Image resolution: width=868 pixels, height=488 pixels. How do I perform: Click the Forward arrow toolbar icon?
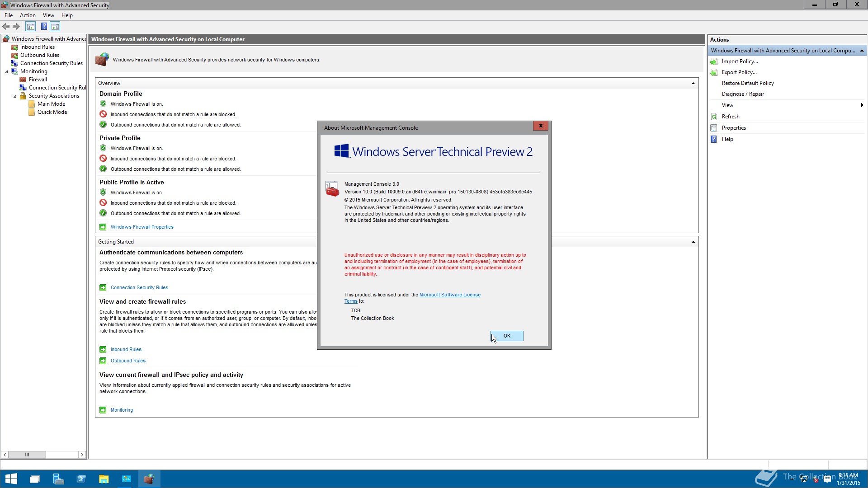pyautogui.click(x=16, y=27)
